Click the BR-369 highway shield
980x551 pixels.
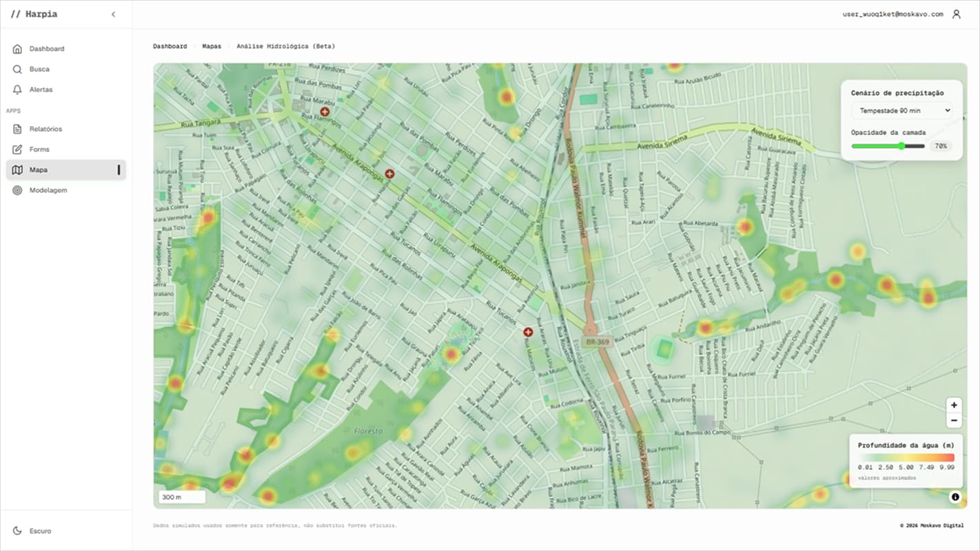[596, 342]
